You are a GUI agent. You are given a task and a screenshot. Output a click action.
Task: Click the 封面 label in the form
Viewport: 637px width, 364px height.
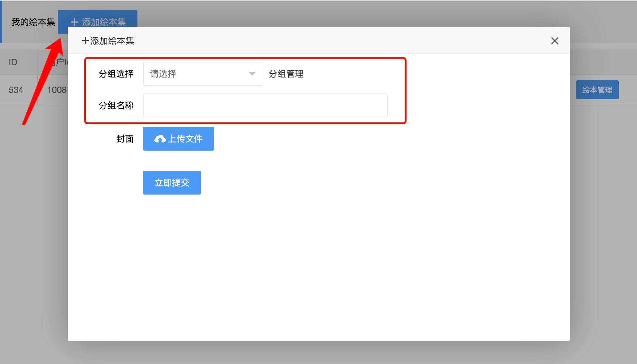tap(125, 138)
